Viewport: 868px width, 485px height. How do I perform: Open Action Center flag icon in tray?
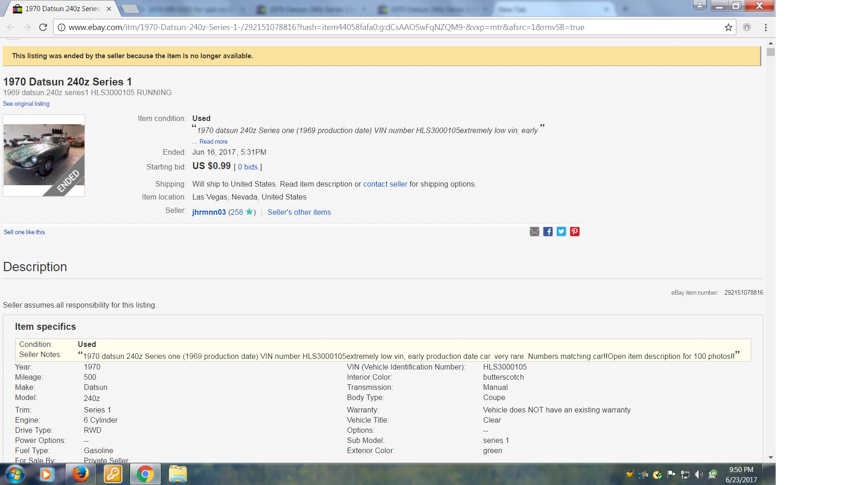point(671,474)
